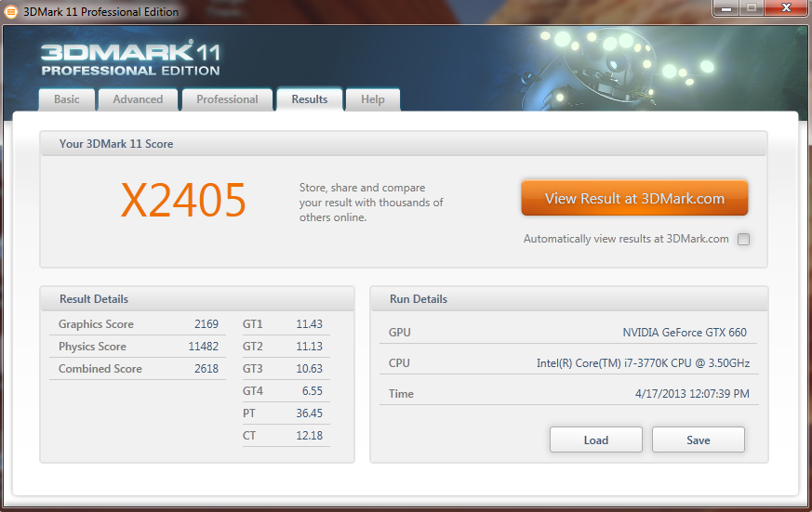Image resolution: width=812 pixels, height=512 pixels.
Task: Click the X2405 overall score
Action: tap(183, 200)
